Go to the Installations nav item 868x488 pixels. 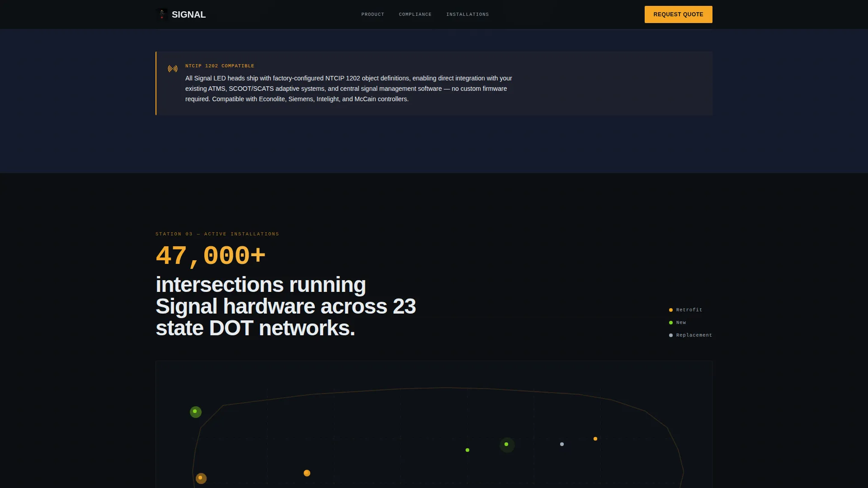point(467,14)
